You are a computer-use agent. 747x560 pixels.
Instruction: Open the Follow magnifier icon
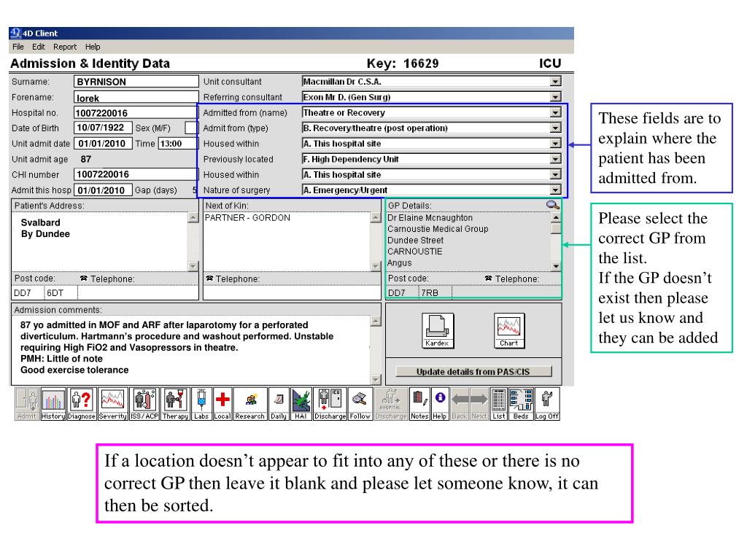tap(360, 404)
